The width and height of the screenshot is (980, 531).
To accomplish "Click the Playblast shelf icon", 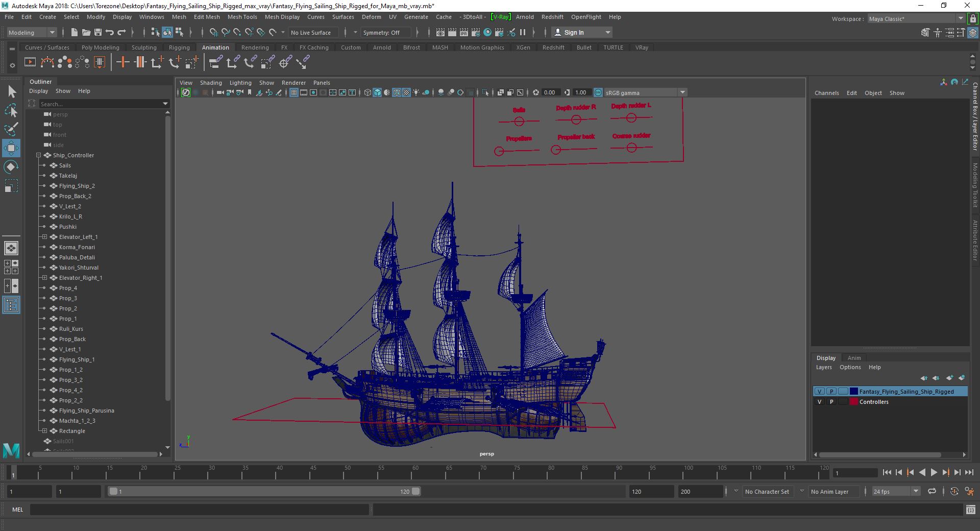I will [x=30, y=62].
